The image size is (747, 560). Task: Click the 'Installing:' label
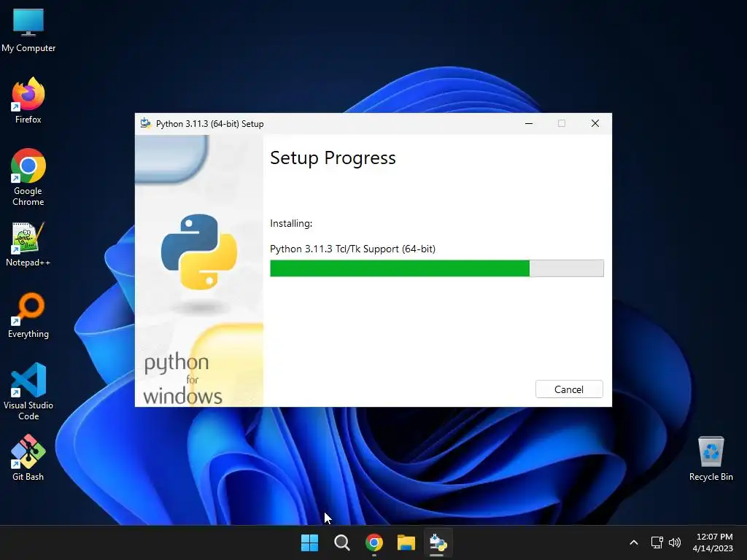(x=291, y=223)
